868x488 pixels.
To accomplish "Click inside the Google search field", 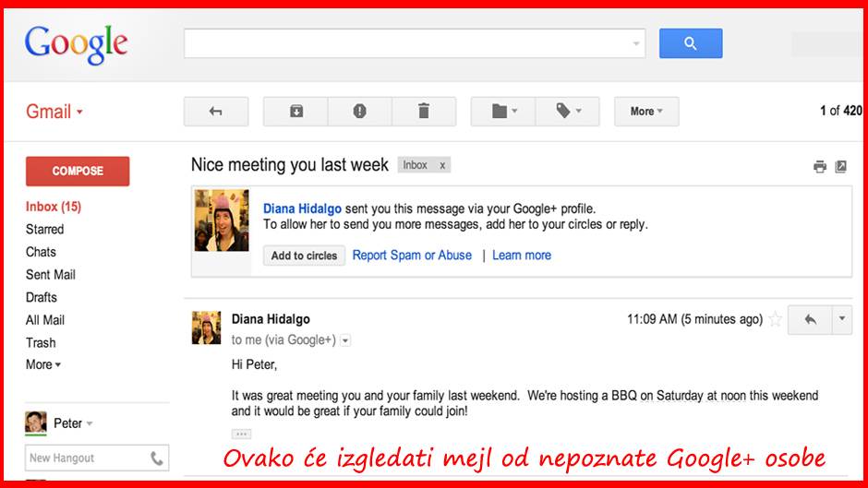I will [x=406, y=43].
